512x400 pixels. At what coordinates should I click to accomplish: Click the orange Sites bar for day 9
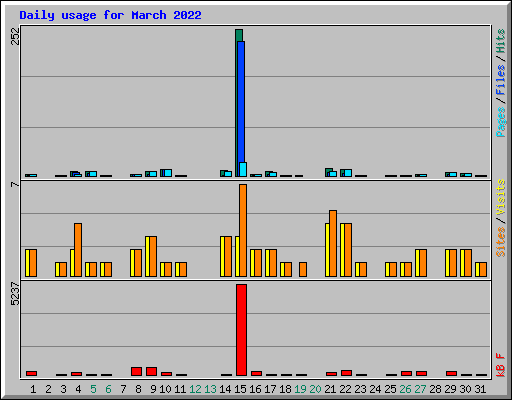click(153, 256)
